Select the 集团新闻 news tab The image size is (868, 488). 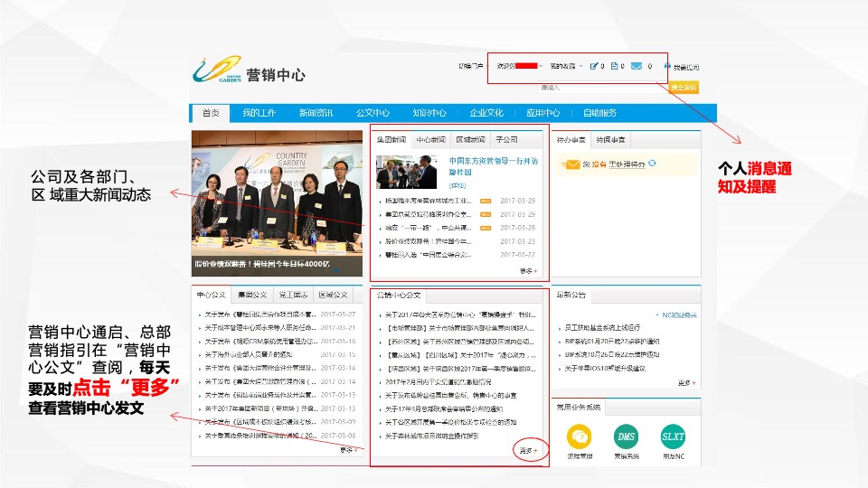(392, 139)
